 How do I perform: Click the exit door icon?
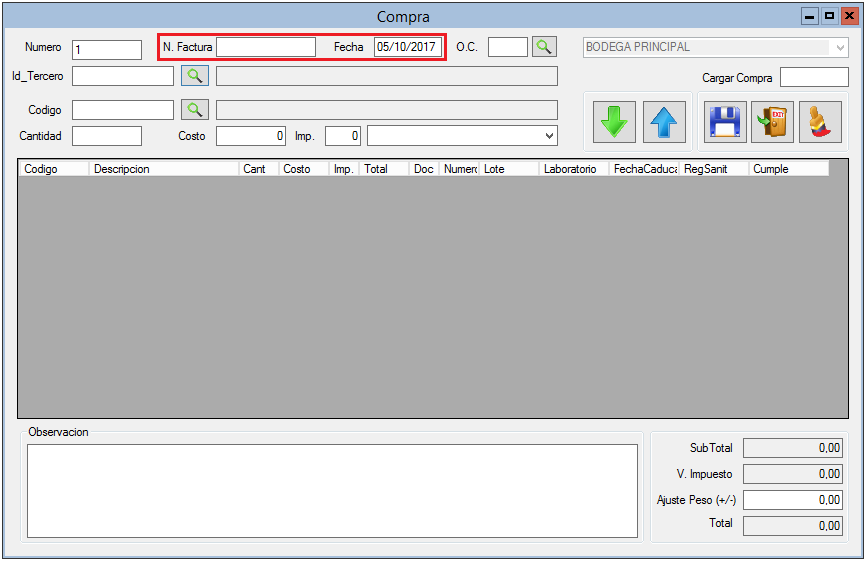(x=772, y=121)
